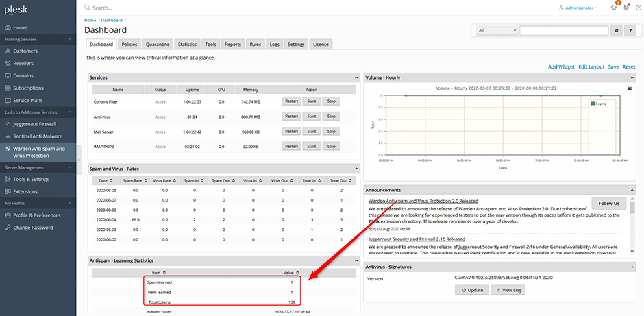
Task: Switch to the Policies tab
Action: tap(129, 45)
